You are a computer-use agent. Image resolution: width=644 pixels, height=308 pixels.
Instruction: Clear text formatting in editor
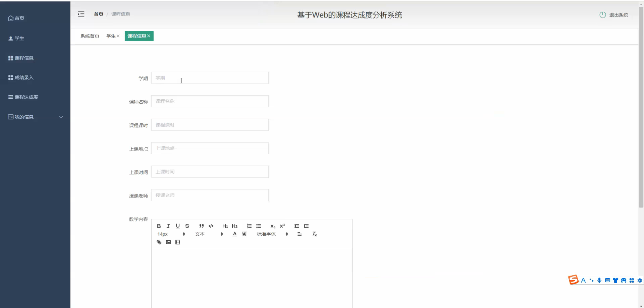click(x=314, y=234)
